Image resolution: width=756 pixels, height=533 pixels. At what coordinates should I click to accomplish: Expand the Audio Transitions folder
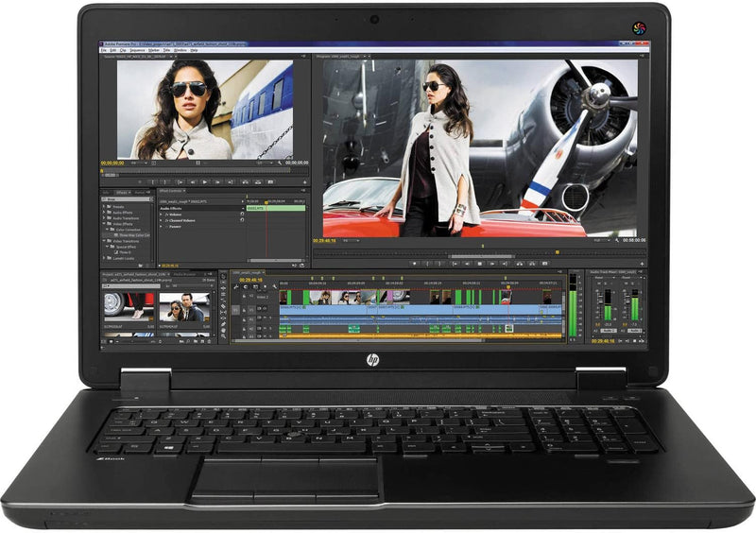[x=104, y=218]
